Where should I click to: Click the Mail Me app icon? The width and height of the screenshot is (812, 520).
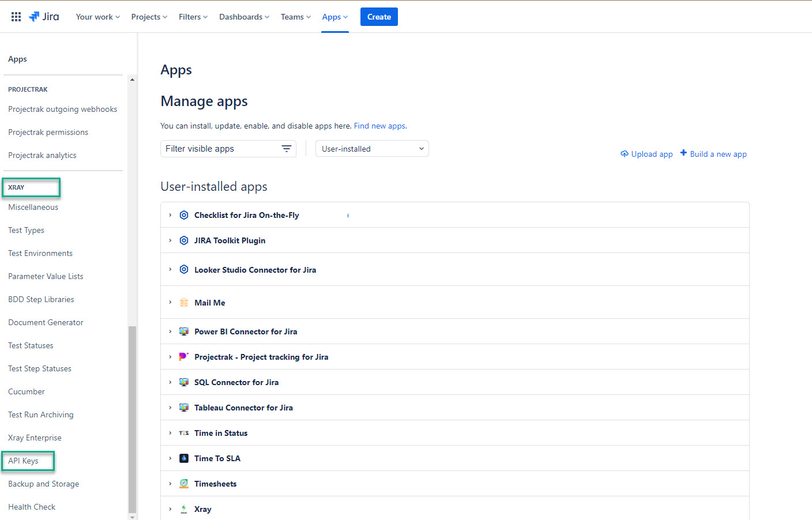point(184,303)
